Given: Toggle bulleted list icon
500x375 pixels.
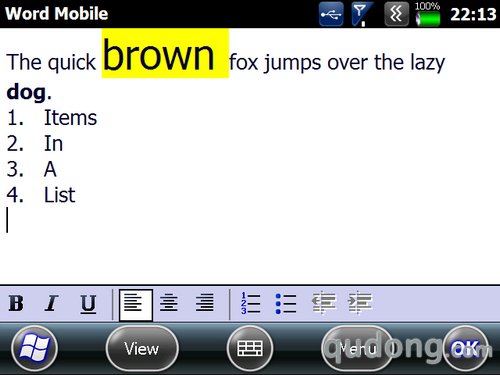Looking at the screenshot, I should pyautogui.click(x=286, y=303).
